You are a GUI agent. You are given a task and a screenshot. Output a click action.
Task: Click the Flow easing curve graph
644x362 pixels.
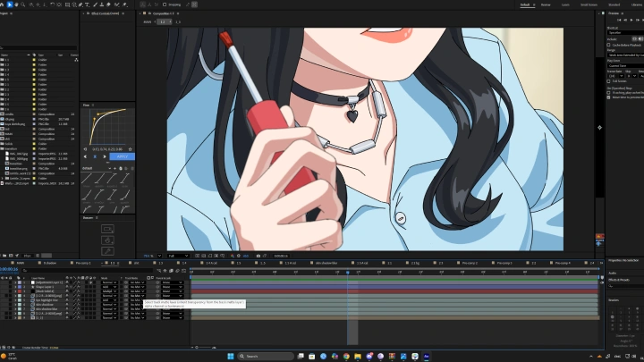pyautogui.click(x=107, y=127)
